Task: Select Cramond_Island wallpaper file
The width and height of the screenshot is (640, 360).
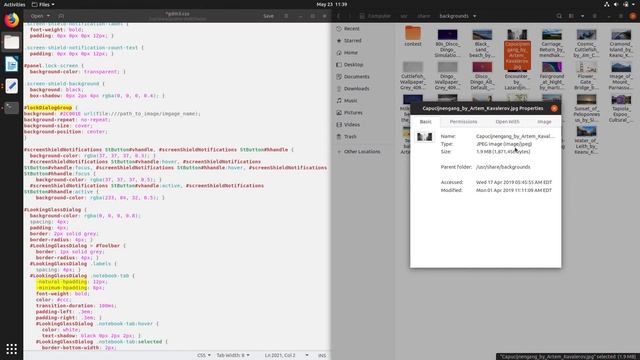Action: [x=621, y=43]
